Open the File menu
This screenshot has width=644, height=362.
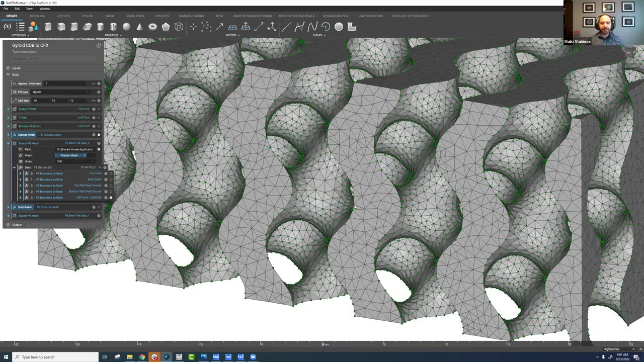pos(6,9)
